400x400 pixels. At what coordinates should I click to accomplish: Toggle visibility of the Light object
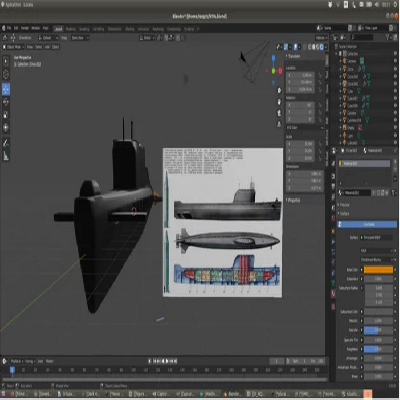395,135
